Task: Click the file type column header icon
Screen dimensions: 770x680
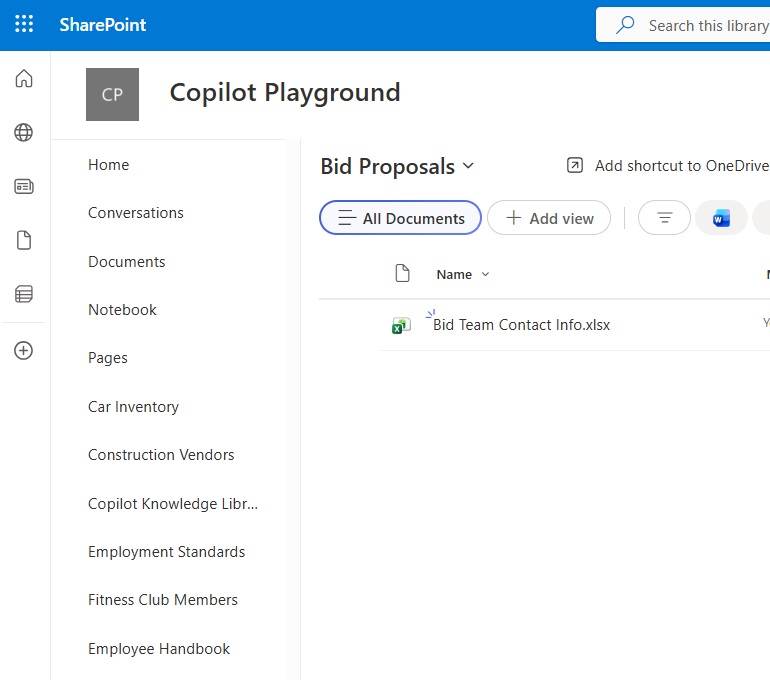Action: 402,274
